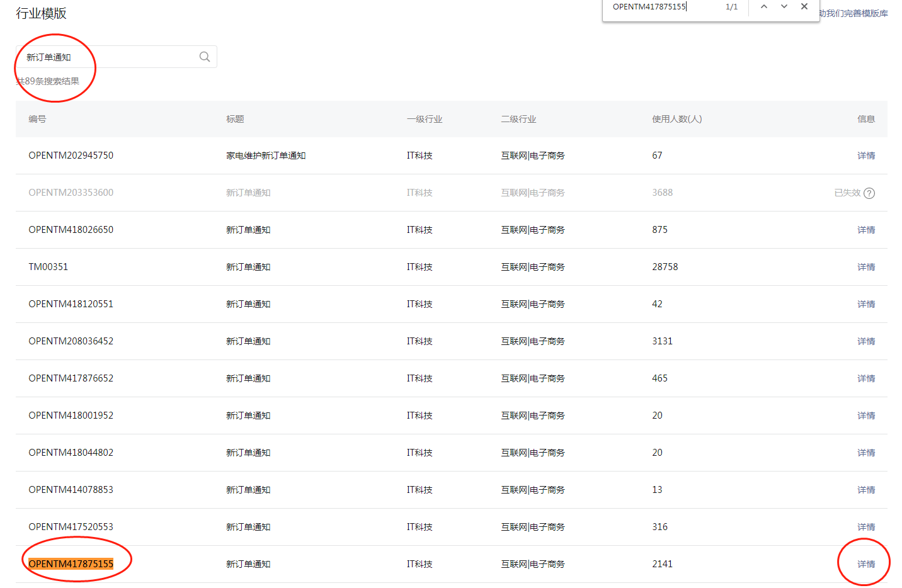Go to next find result
Image resolution: width=902 pixels, height=588 pixels.
point(784,7)
